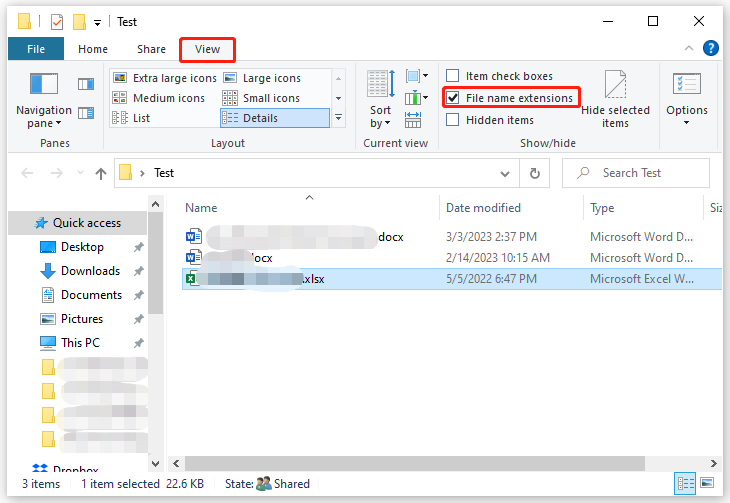
Task: Select the docx file modified 3/3/2023
Action: pyautogui.click(x=452, y=237)
